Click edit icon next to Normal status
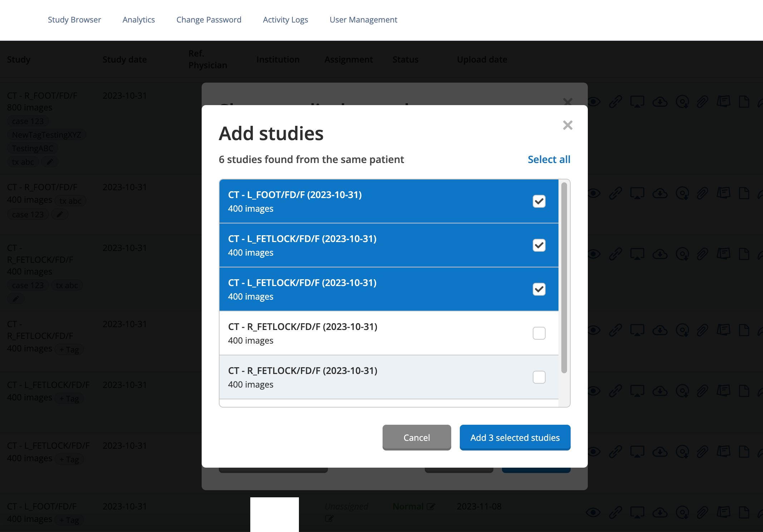The image size is (763, 532). coord(431,507)
